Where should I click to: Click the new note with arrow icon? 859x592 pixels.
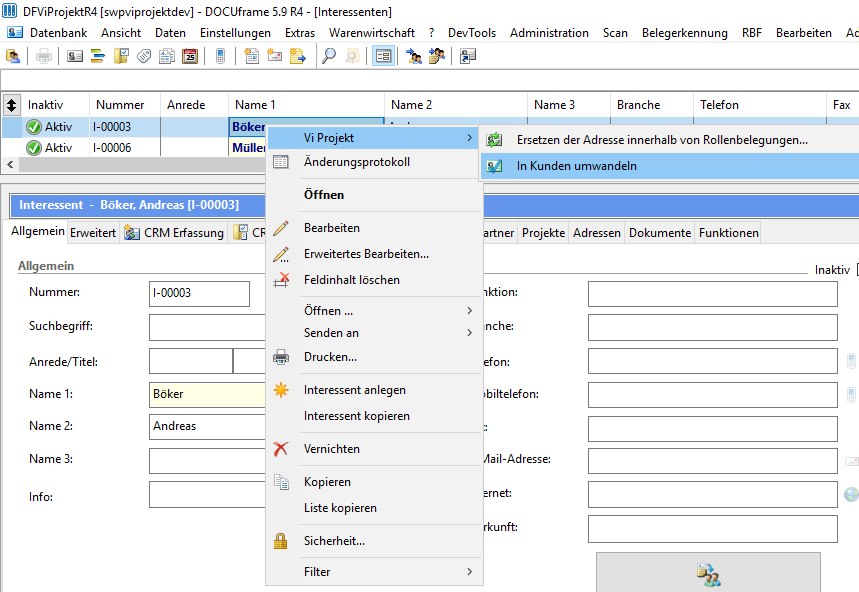[297, 56]
